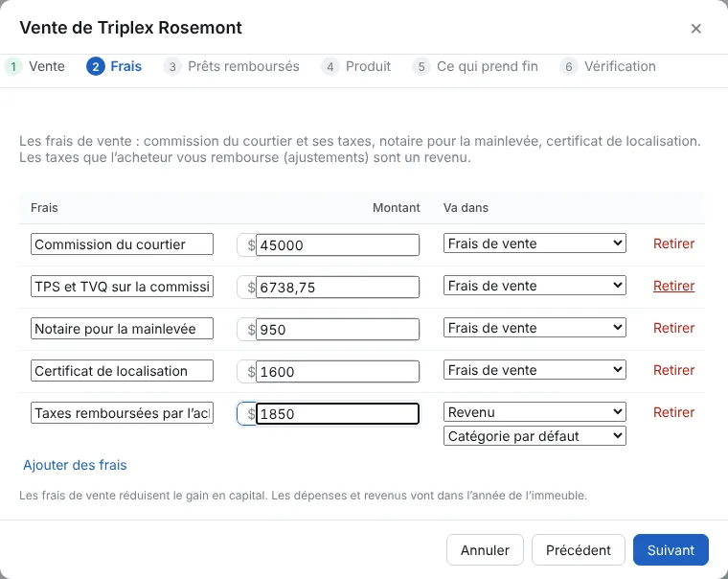Click the 45000 amount field
This screenshot has width=728, height=579.
coord(337,244)
